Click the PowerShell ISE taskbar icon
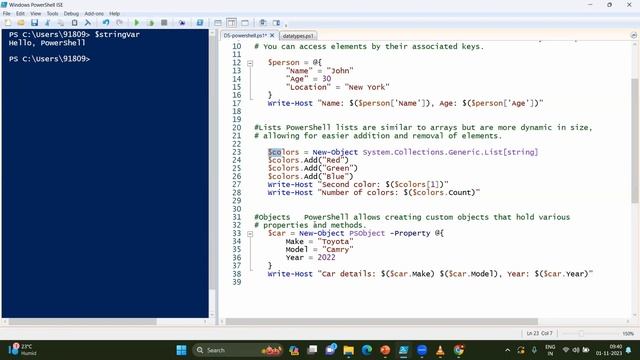The height and width of the screenshot is (360, 640). point(404,350)
